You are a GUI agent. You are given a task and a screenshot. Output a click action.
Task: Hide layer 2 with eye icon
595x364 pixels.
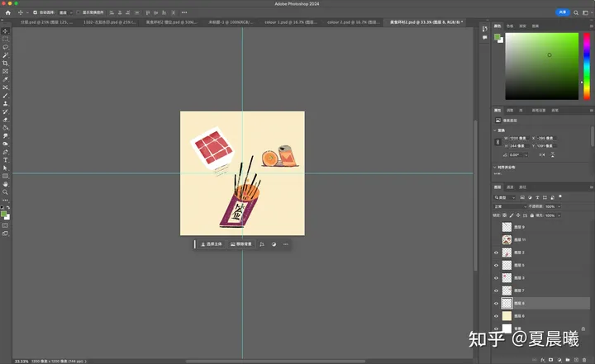(x=496, y=253)
